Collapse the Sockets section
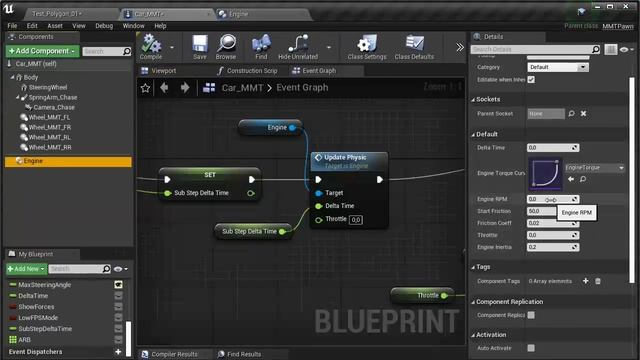Image resolution: width=640 pixels, height=360 pixels. pos(473,100)
